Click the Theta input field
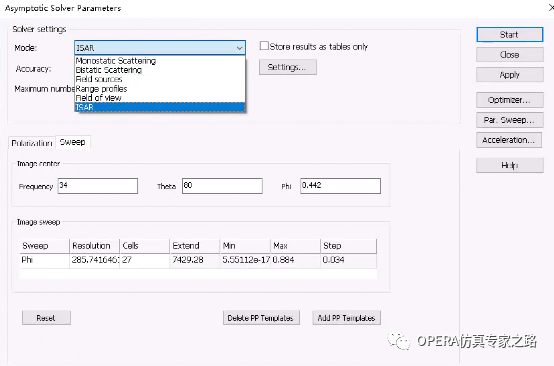 tap(222, 186)
